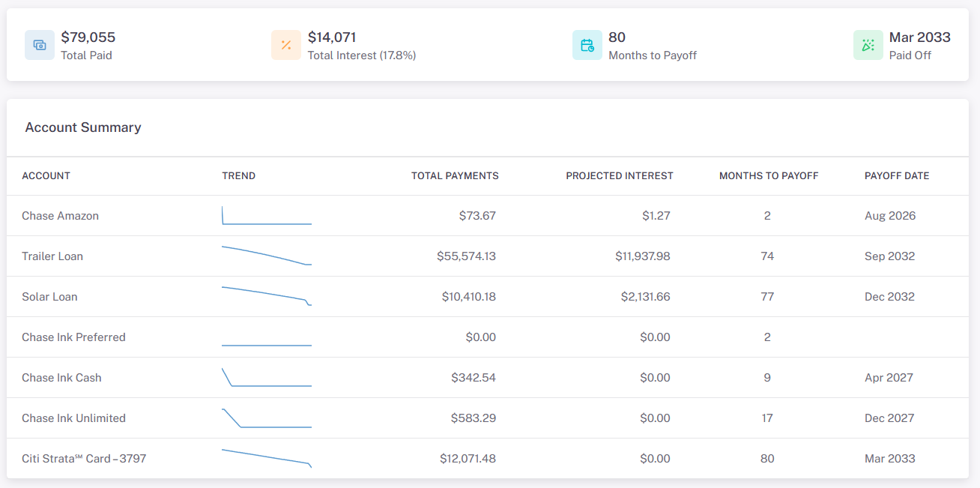Open the Trailer Loan account row
This screenshot has height=488, width=980.
(x=488, y=256)
